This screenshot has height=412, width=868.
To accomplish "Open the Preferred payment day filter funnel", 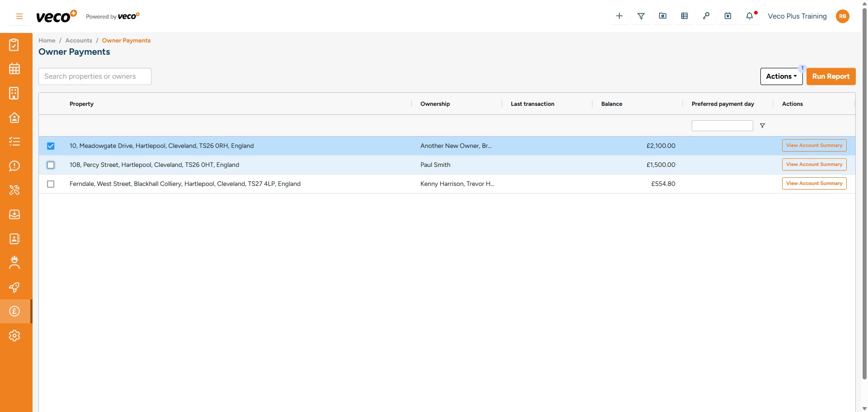I will (x=762, y=126).
